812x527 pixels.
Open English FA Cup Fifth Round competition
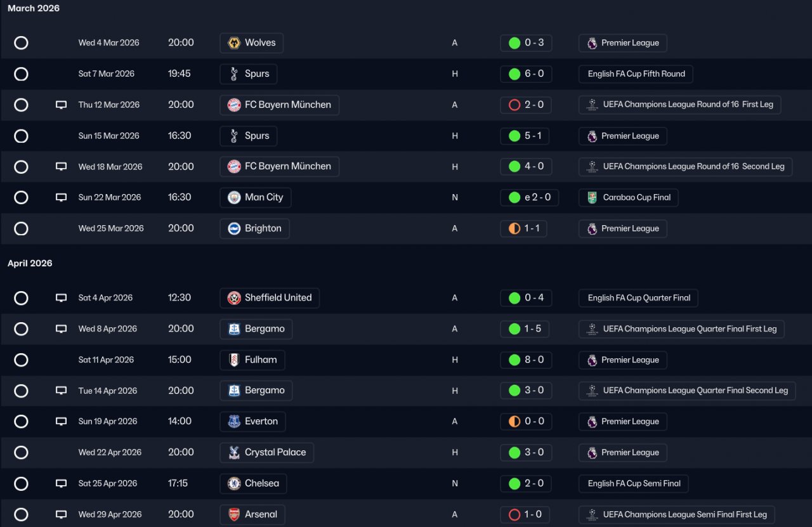click(x=636, y=74)
